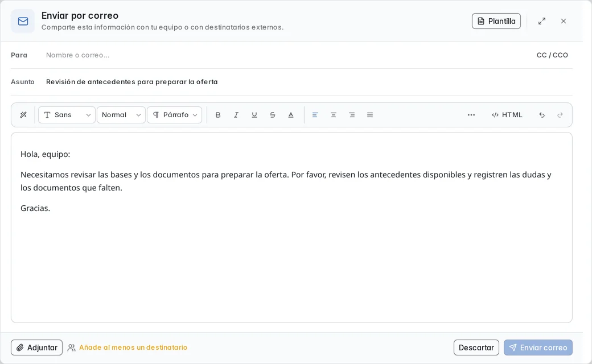Toggle strikethrough formatting
Viewport: 592px width, 364px height.
[273, 115]
